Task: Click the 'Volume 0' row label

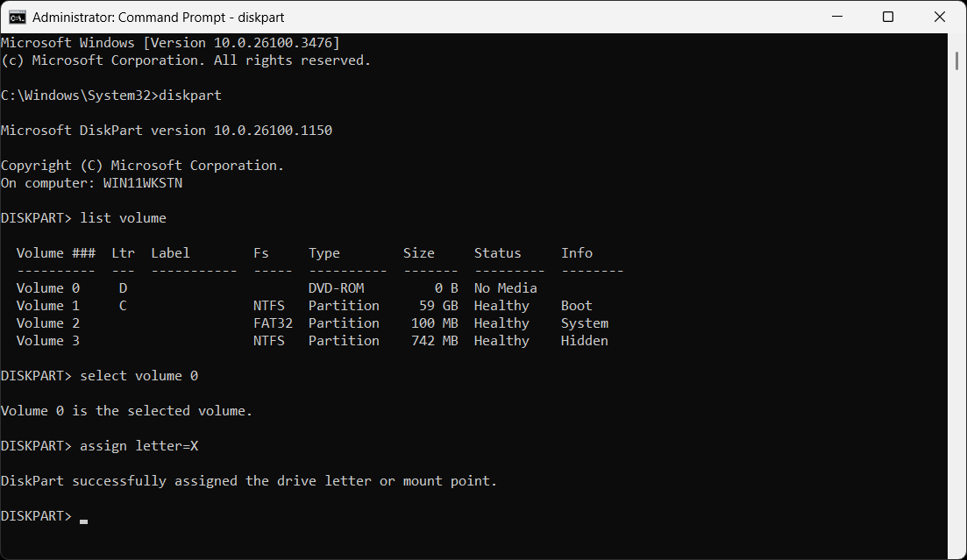Action: 48,288
